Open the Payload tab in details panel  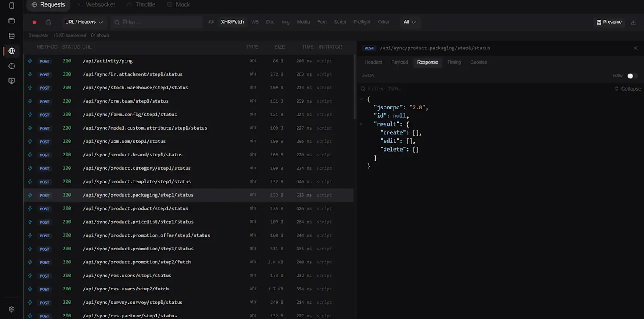(400, 62)
